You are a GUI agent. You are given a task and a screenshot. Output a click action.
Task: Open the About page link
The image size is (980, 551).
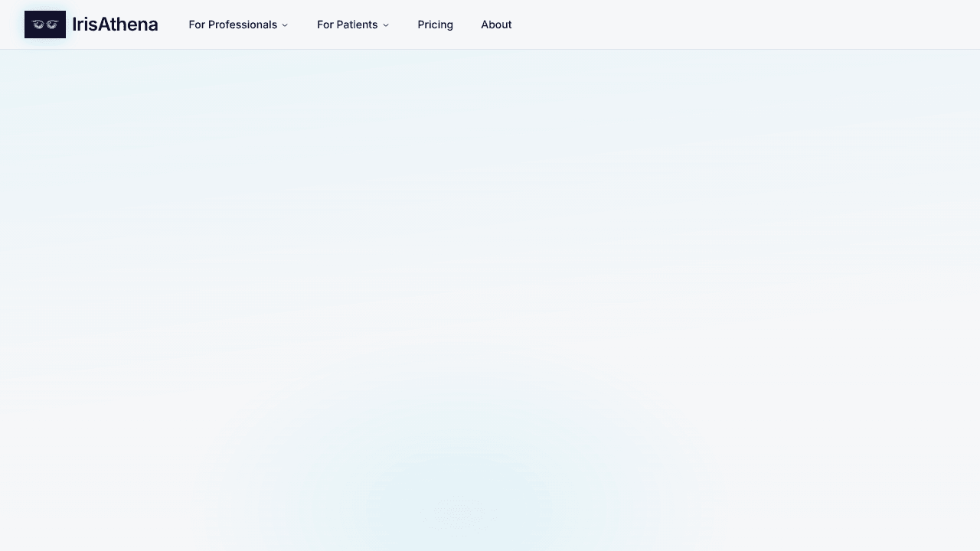tap(496, 24)
